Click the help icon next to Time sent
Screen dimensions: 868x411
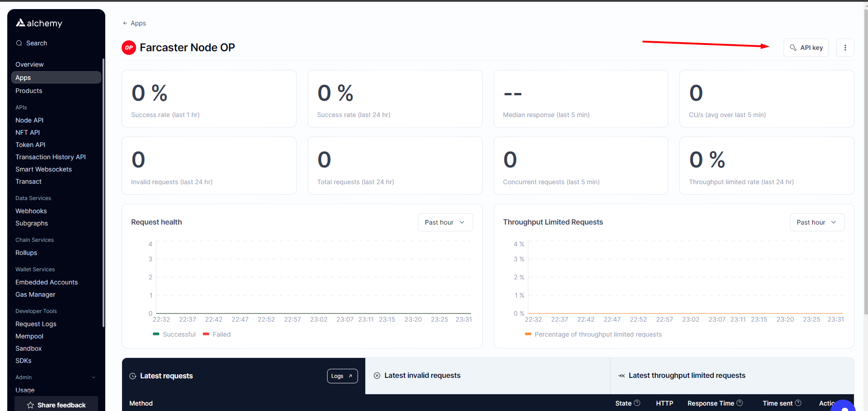[798, 403]
